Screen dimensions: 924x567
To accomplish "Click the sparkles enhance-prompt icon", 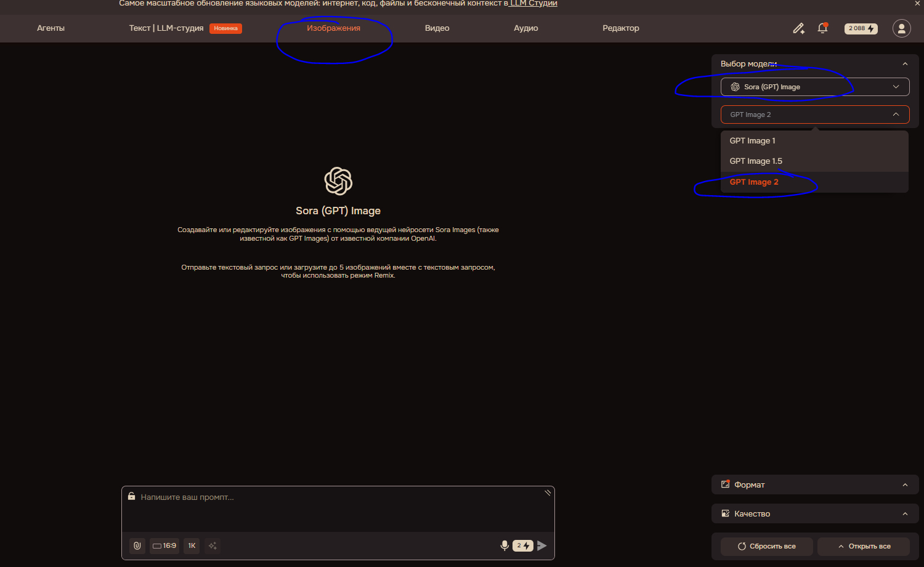I will tap(213, 545).
